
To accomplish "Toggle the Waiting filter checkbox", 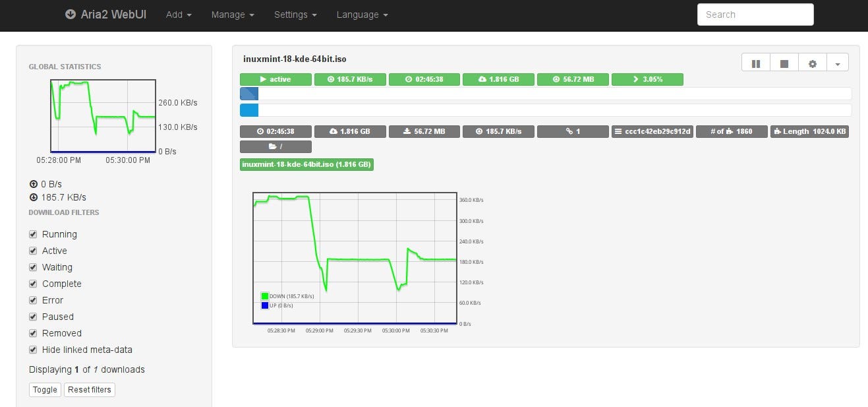I will (x=33, y=267).
